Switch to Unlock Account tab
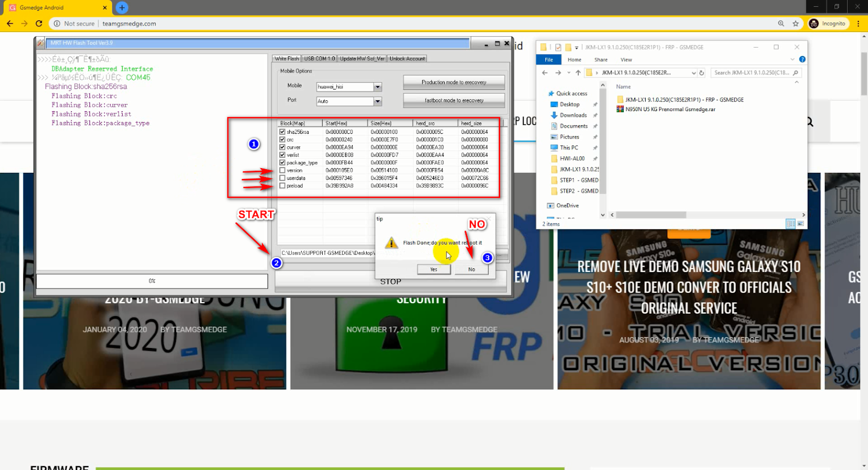Viewport: 868px width, 470px height. [x=407, y=59]
